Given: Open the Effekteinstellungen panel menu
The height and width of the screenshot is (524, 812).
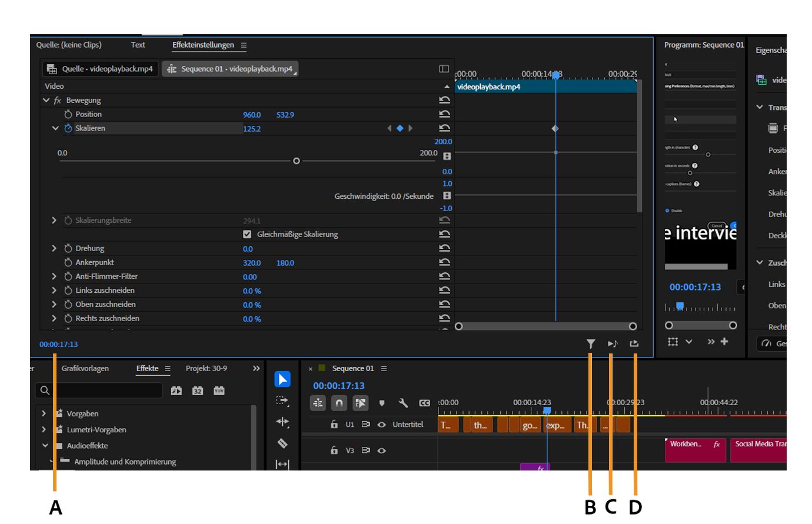Looking at the screenshot, I should [244, 45].
